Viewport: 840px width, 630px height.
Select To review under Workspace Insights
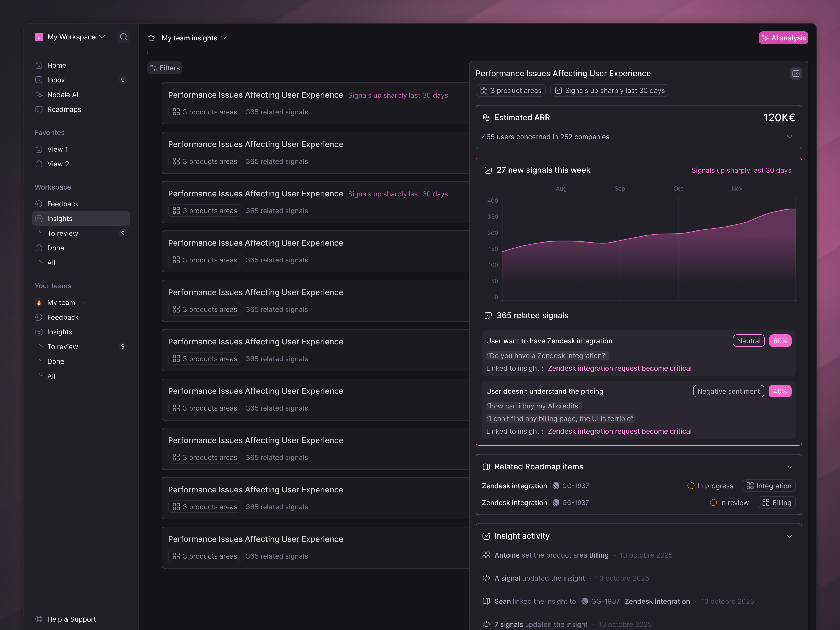(63, 233)
